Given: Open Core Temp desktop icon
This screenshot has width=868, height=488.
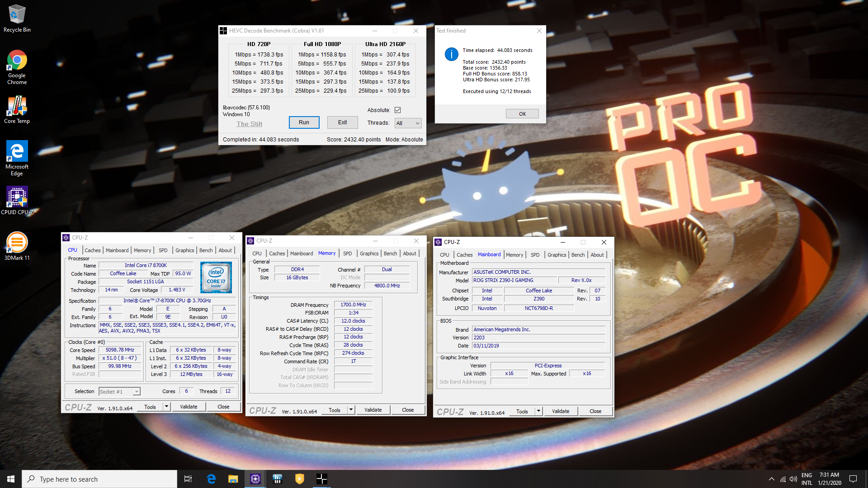Looking at the screenshot, I should 17,109.
